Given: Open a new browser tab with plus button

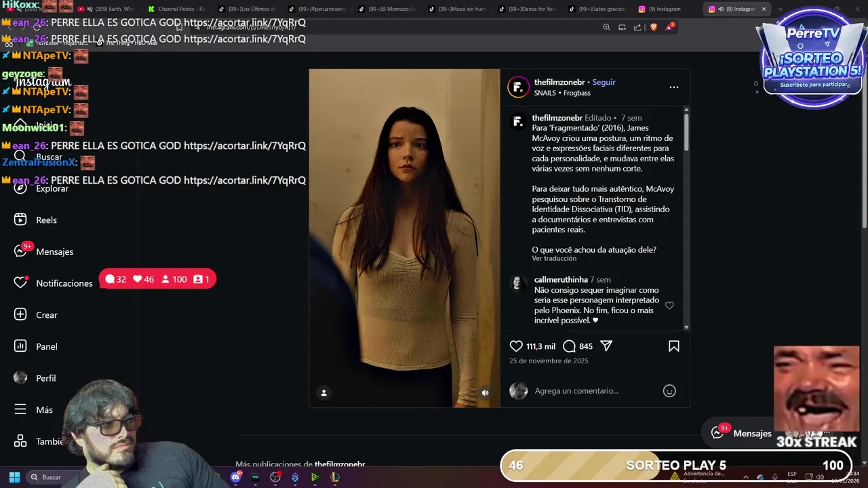Looking at the screenshot, I should [781, 9].
